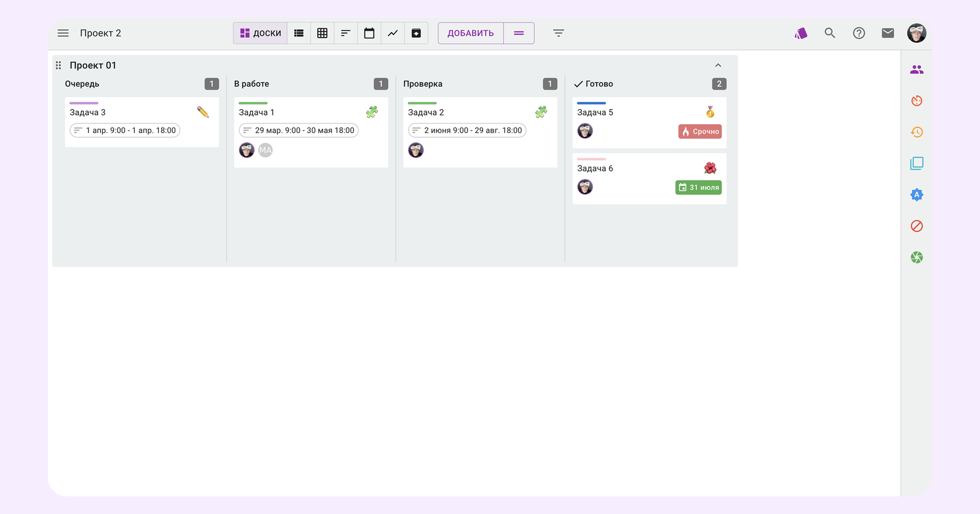The height and width of the screenshot is (514, 980).
Task: Open the analytics chart view
Action: pyautogui.click(x=392, y=33)
